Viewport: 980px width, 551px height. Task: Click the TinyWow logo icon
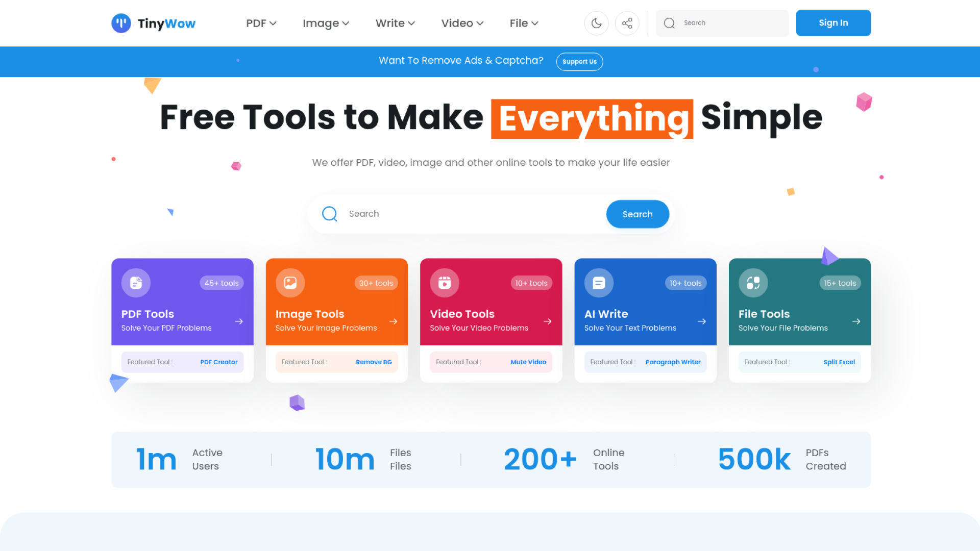[x=121, y=23]
